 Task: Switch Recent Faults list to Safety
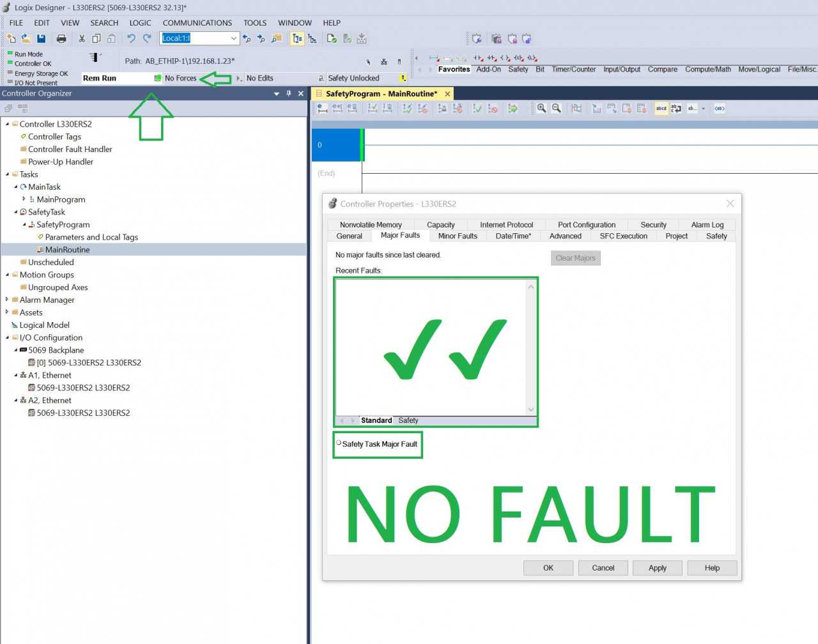[408, 420]
